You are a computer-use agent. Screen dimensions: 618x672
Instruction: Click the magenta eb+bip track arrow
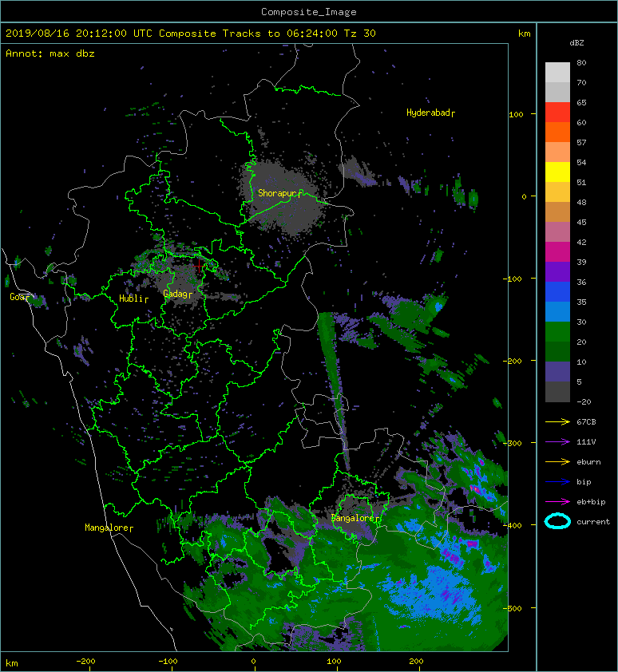tap(557, 502)
